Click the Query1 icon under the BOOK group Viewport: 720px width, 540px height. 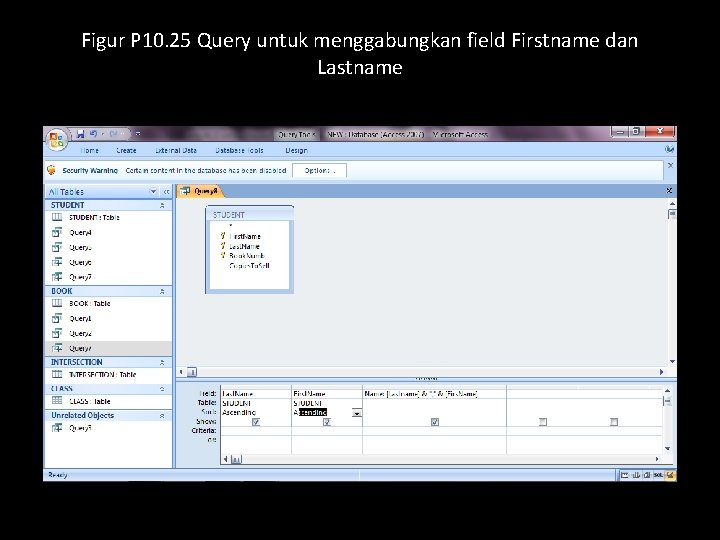(57, 318)
